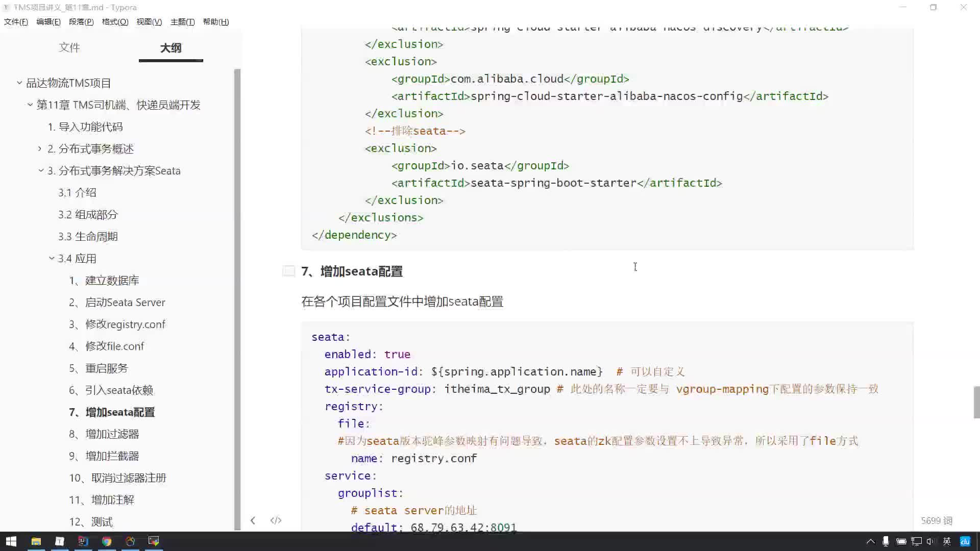The width and height of the screenshot is (980, 551).
Task: Click the document vertical scrollbar thumb
Action: (x=976, y=402)
